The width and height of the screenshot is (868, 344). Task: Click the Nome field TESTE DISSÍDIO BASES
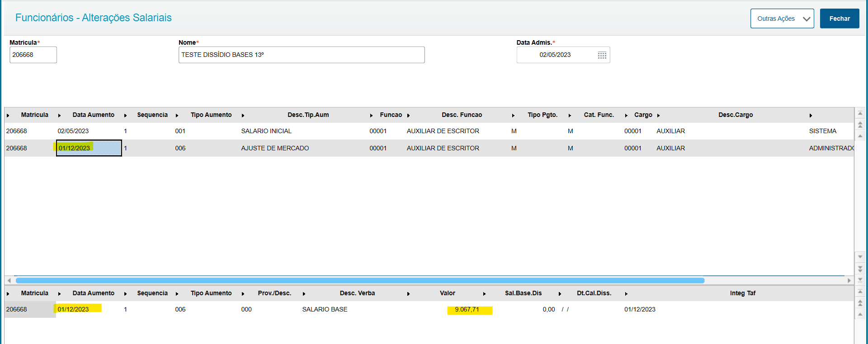(302, 55)
